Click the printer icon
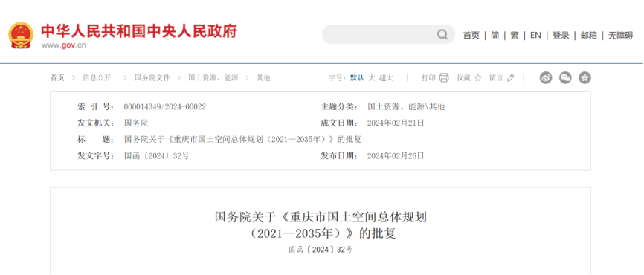Screen dimensions: 644x275 [444, 77]
